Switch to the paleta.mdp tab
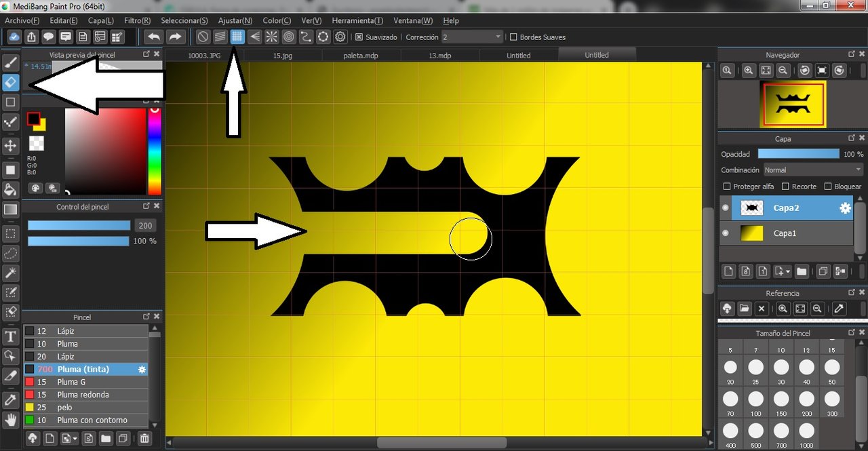The image size is (868, 451). [x=361, y=56]
